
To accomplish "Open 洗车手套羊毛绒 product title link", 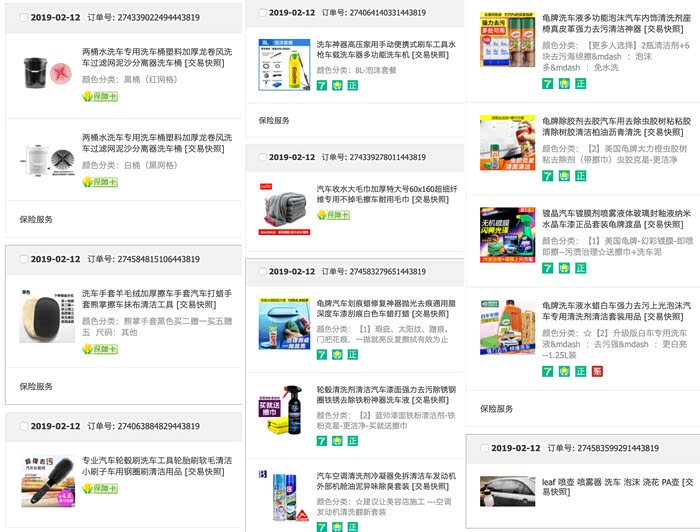I will pos(157,299).
